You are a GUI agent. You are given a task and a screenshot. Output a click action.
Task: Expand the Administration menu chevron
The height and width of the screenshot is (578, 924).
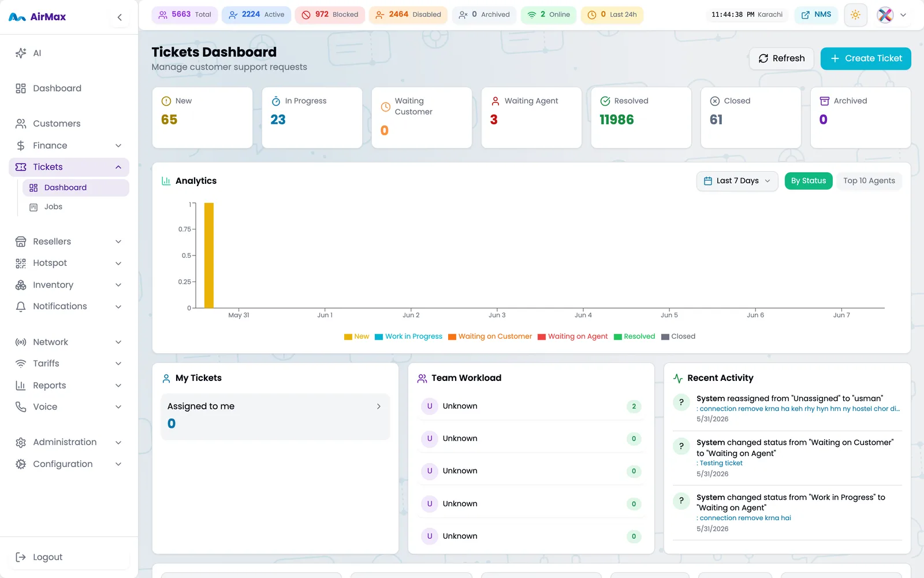pyautogui.click(x=118, y=442)
